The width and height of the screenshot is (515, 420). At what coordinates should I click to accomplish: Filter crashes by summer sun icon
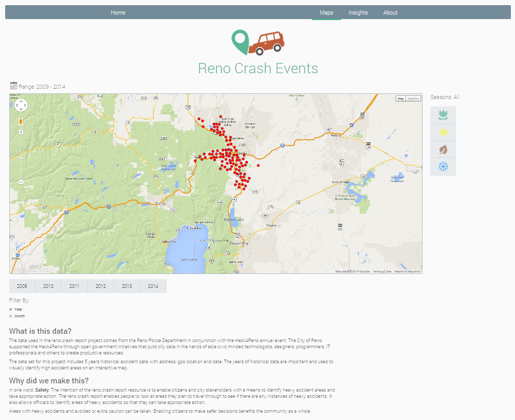pyautogui.click(x=443, y=132)
